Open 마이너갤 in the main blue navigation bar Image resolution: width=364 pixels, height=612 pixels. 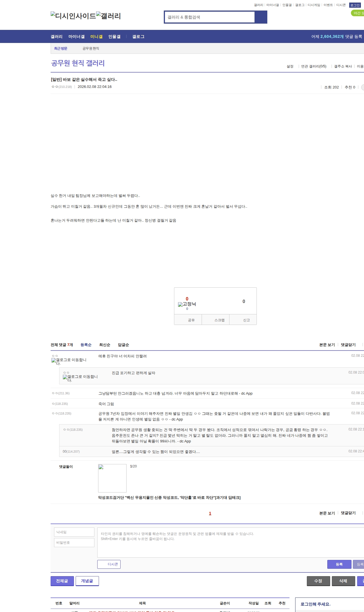click(76, 37)
